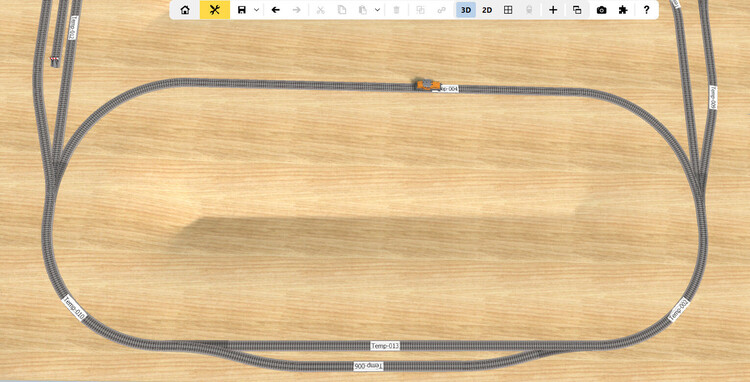Screen dimensions: 750x382
Task: Open plugins via the puzzle piece icon
Action: coord(622,10)
